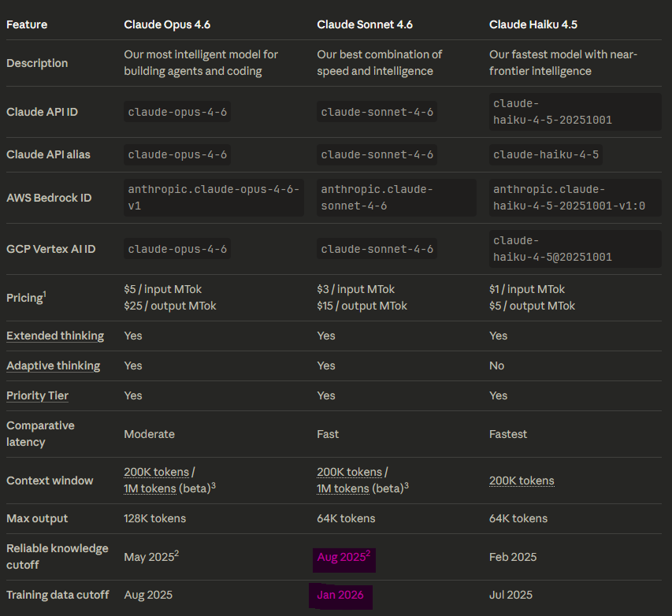Viewport: 672px width, 616px height.
Task: Click the Reliable knowledge cutoff row label
Action: click(x=58, y=556)
